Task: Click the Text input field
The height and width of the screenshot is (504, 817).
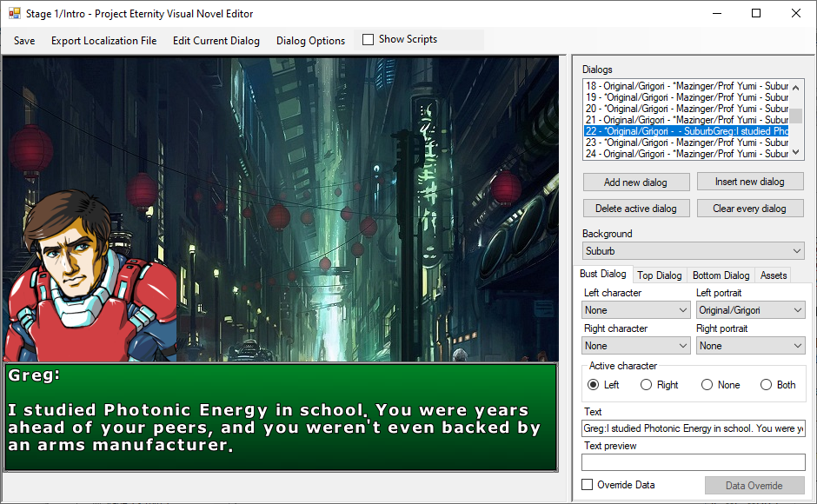Action: coord(693,428)
